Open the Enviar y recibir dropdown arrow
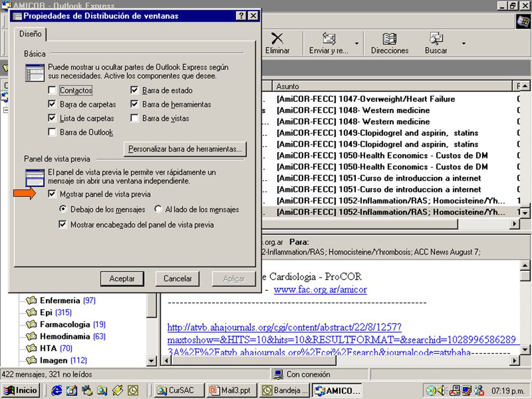This screenshot has width=532, height=399. pyautogui.click(x=356, y=43)
